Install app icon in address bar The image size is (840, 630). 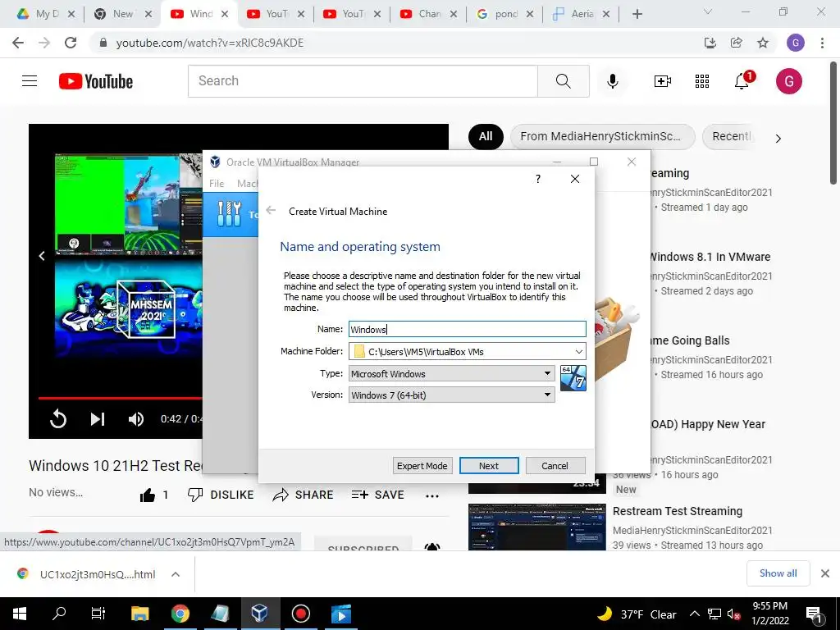pos(710,43)
